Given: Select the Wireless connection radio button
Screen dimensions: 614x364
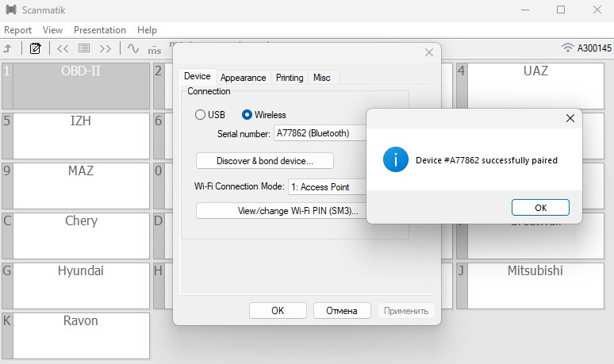Looking at the screenshot, I should click(x=247, y=115).
